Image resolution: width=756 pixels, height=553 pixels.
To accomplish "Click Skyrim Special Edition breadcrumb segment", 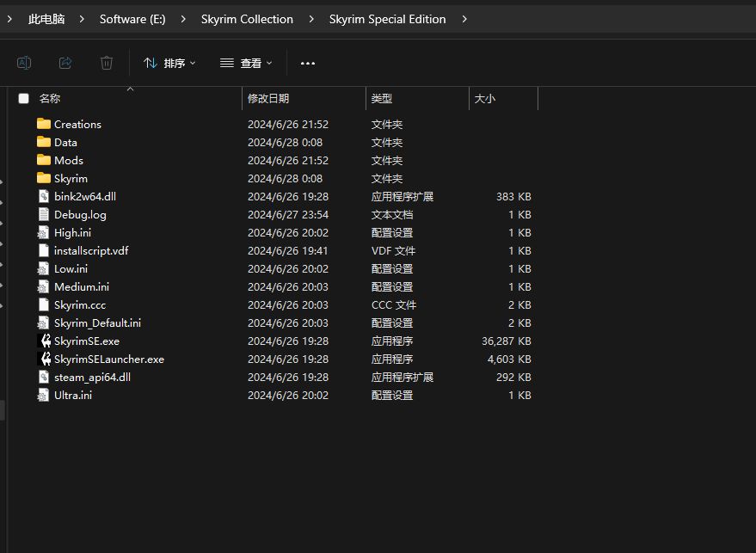I will point(388,19).
